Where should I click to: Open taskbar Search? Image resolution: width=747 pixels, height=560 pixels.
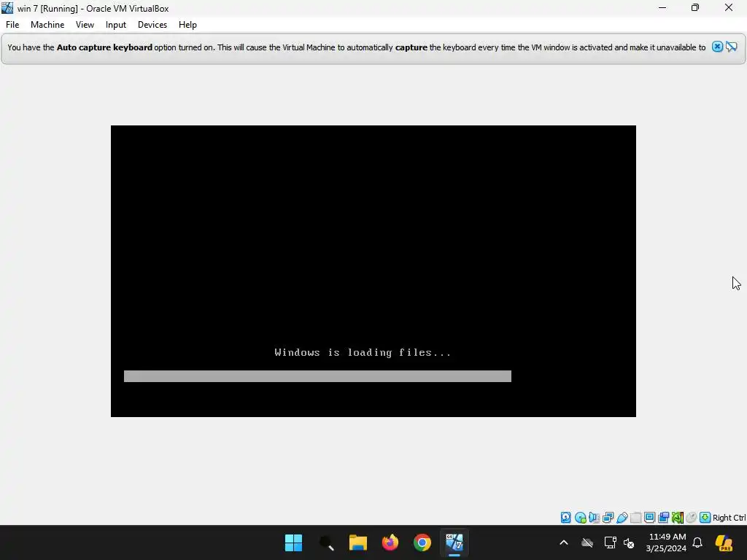[326, 542]
